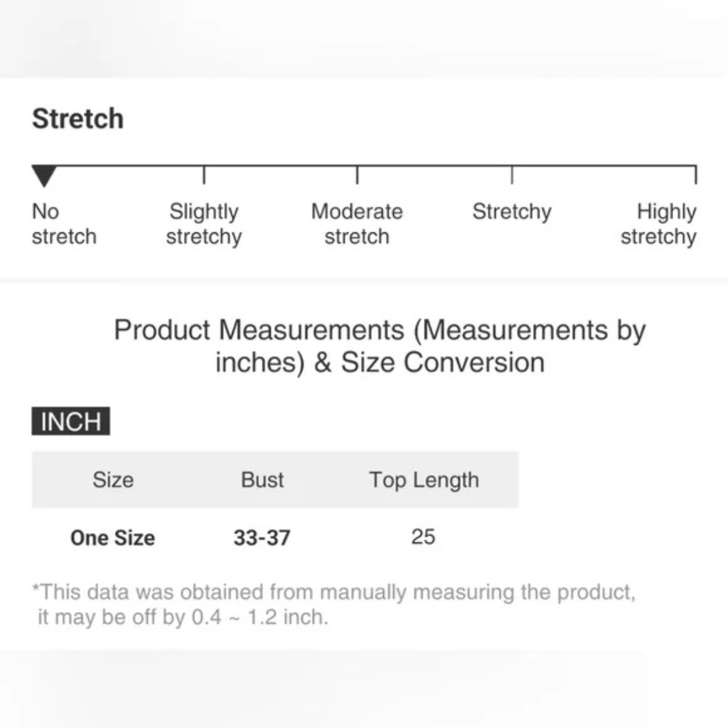Screen dimensions: 728x728
Task: Select the One Size row label
Action: [x=113, y=538]
